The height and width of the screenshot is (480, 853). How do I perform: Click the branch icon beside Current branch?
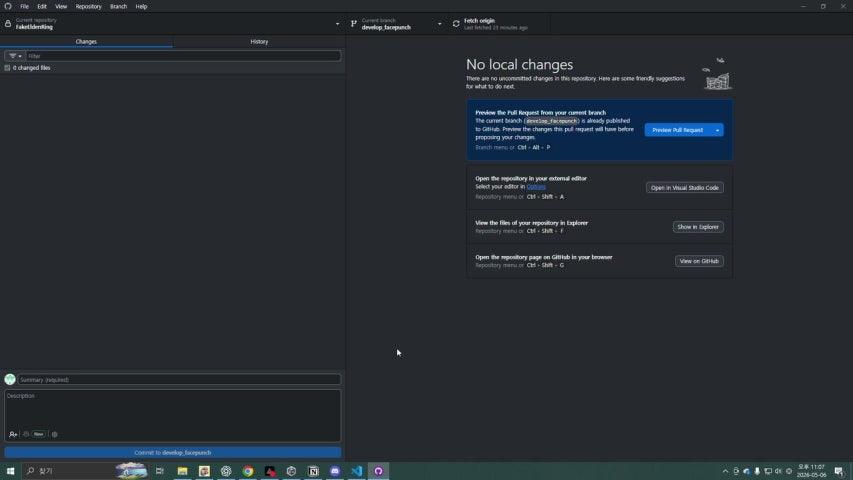(354, 24)
